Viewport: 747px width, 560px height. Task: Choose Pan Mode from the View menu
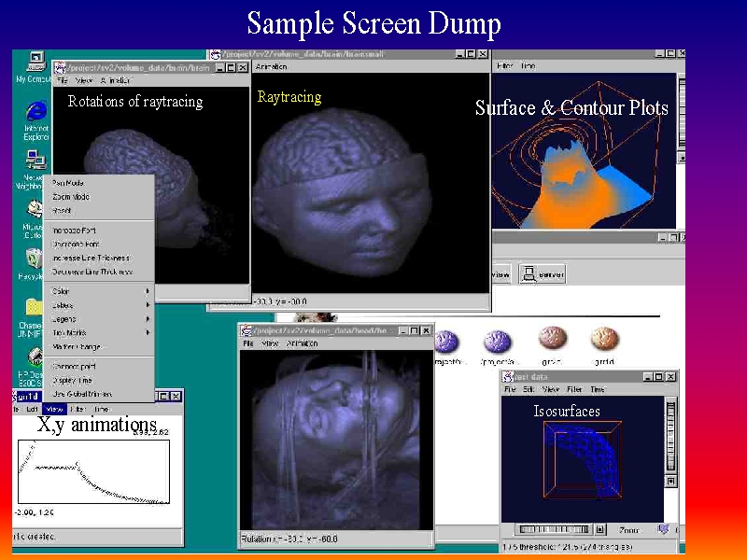pos(99,183)
